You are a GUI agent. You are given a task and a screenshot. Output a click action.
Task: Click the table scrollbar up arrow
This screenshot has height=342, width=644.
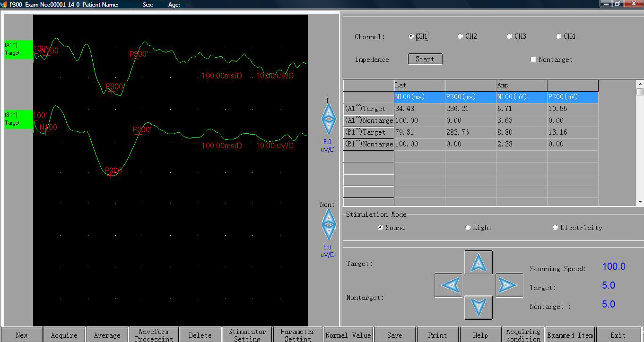coord(640,84)
